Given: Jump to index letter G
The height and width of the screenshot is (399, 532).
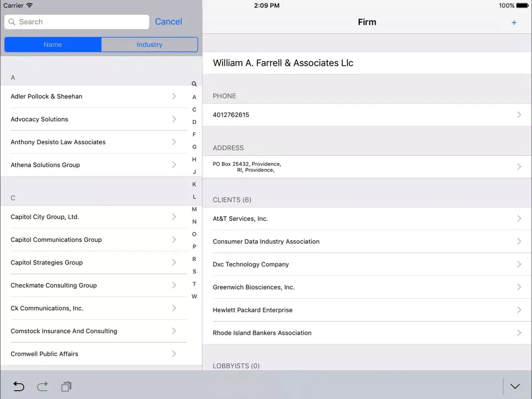Looking at the screenshot, I should coord(194,147).
